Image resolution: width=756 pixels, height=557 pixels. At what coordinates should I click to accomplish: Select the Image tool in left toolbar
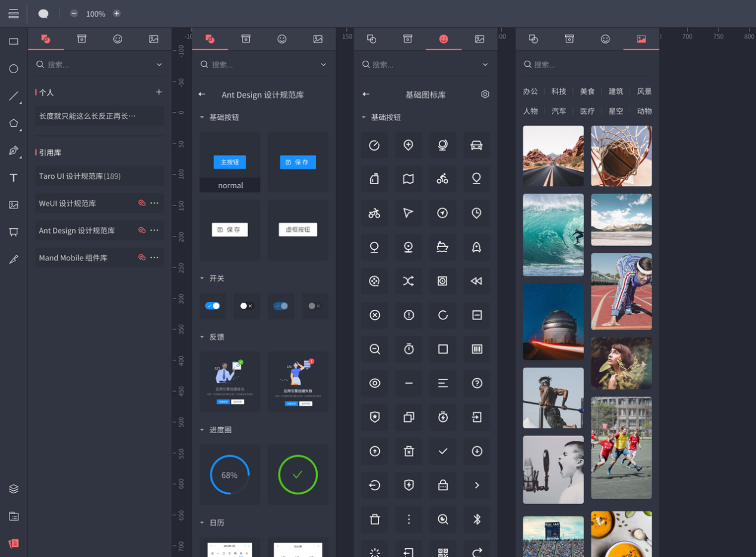[x=13, y=205]
